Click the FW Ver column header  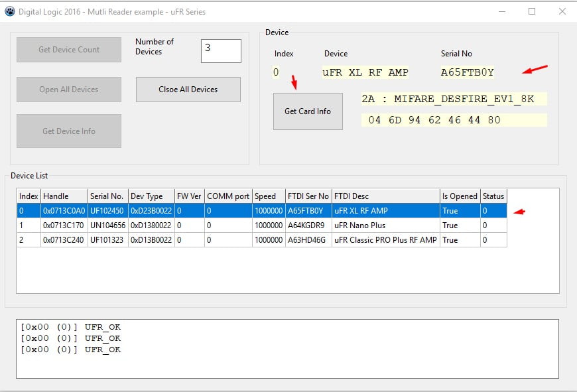point(189,196)
